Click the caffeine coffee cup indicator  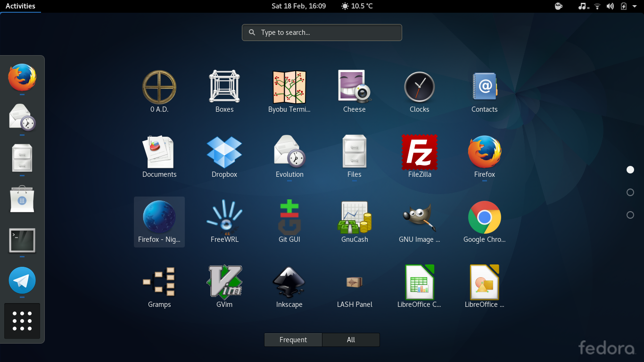tap(559, 6)
